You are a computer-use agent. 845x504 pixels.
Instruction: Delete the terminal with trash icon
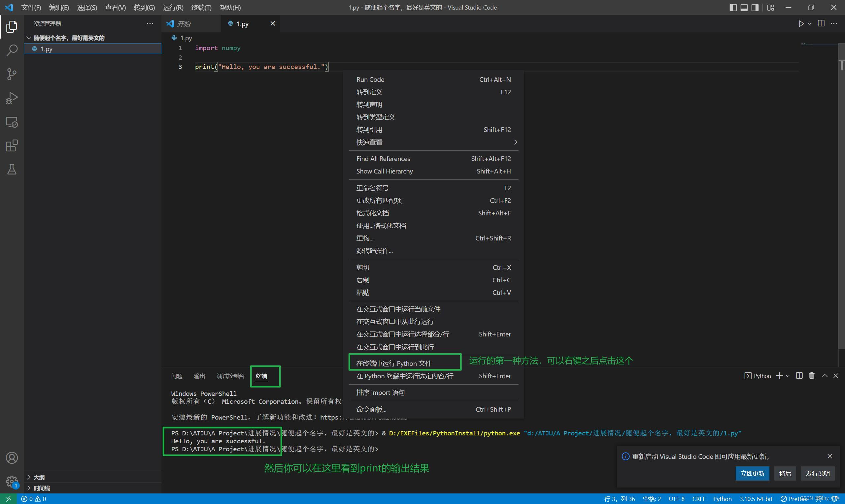tap(812, 376)
